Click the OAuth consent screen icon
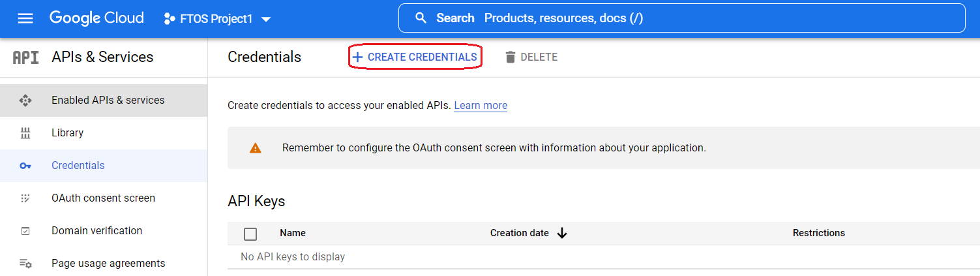 [25, 198]
